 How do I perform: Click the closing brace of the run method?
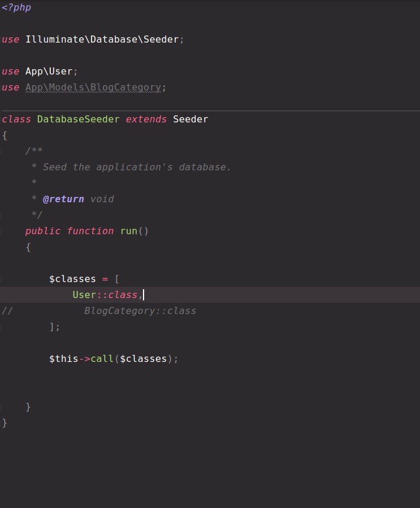tap(28, 407)
